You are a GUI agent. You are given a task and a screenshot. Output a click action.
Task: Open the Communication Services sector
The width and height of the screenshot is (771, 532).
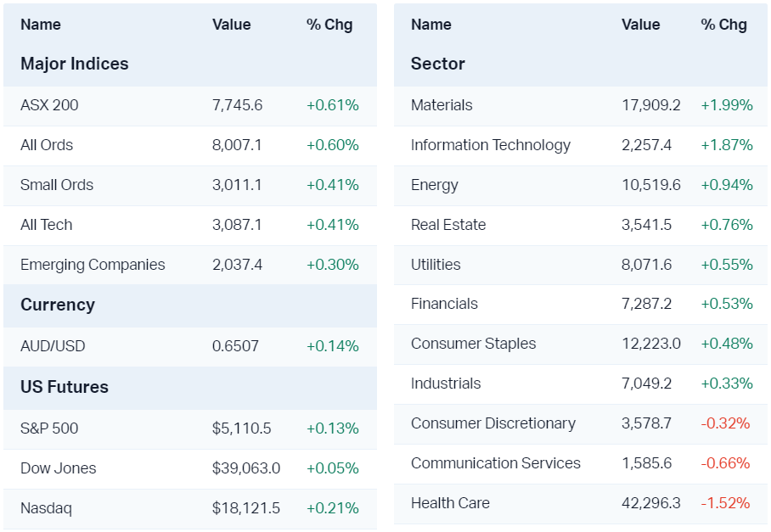click(496, 463)
